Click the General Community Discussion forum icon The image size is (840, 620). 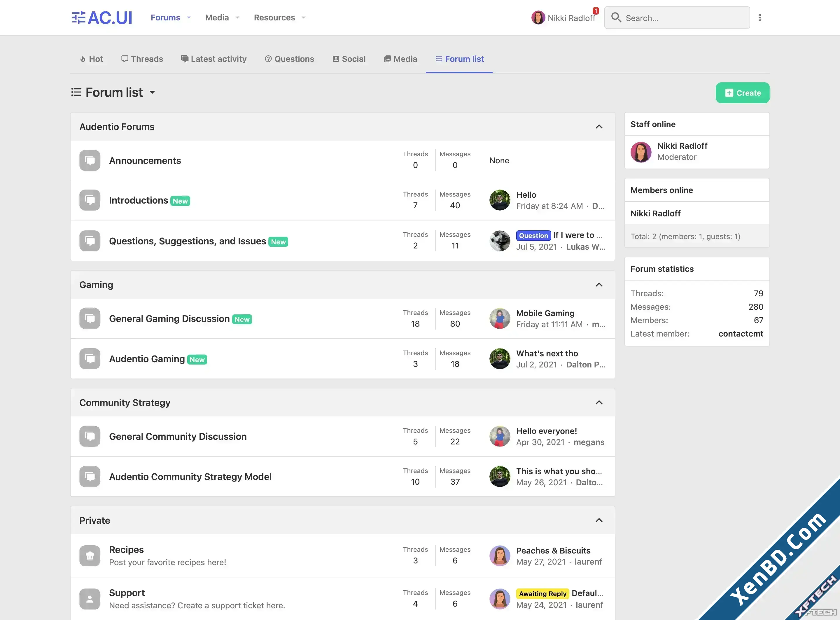90,436
